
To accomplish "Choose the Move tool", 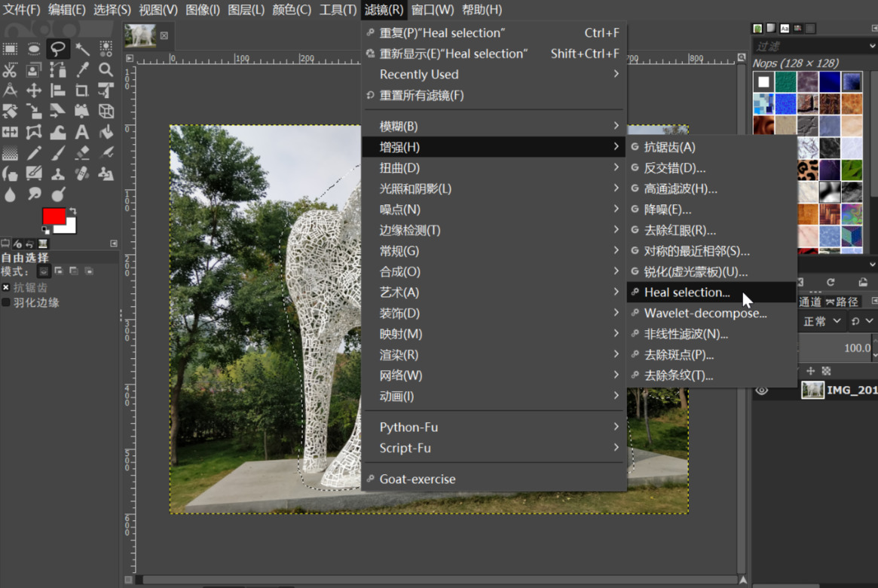I will [x=34, y=90].
